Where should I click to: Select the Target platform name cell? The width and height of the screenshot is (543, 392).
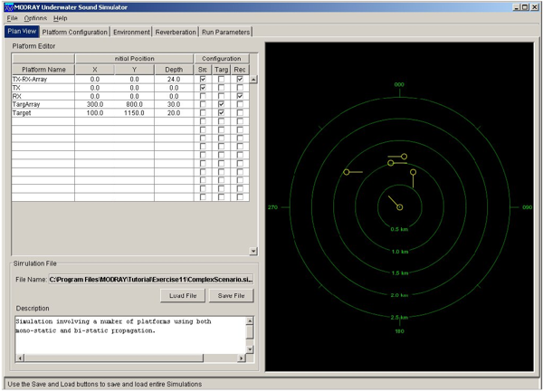43,113
